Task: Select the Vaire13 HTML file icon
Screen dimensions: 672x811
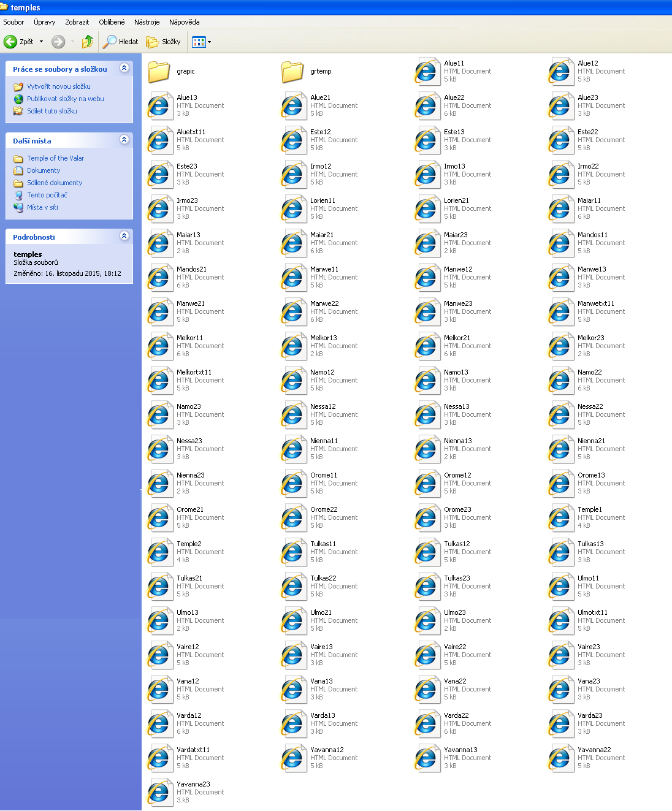Action: [294, 655]
